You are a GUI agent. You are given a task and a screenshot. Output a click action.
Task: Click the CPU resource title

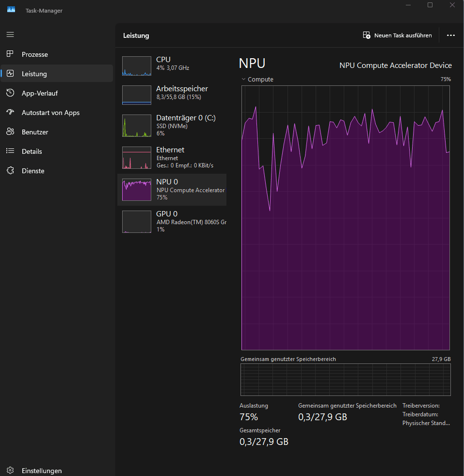click(x=163, y=60)
